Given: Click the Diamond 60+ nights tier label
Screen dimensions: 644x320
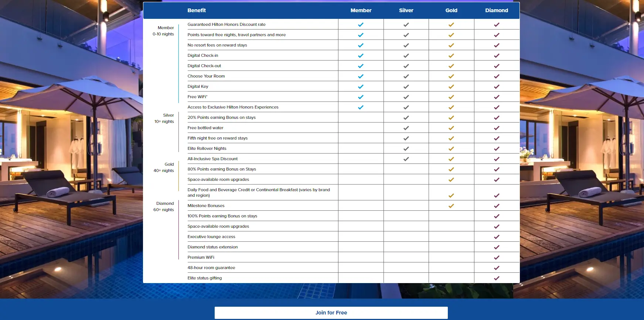Looking at the screenshot, I should [164, 206].
